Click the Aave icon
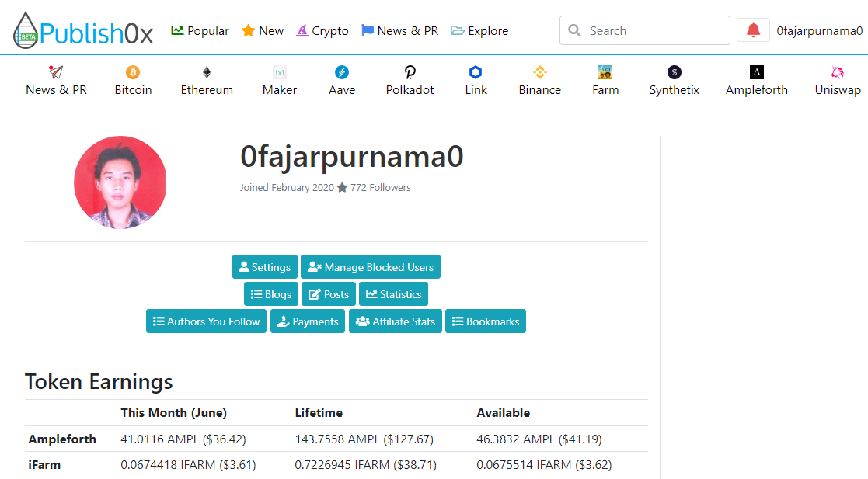This screenshot has height=479, width=868. [x=342, y=72]
